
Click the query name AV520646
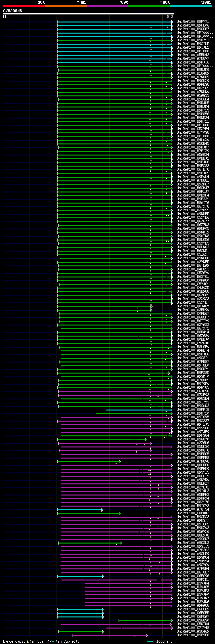pos(13,11)
